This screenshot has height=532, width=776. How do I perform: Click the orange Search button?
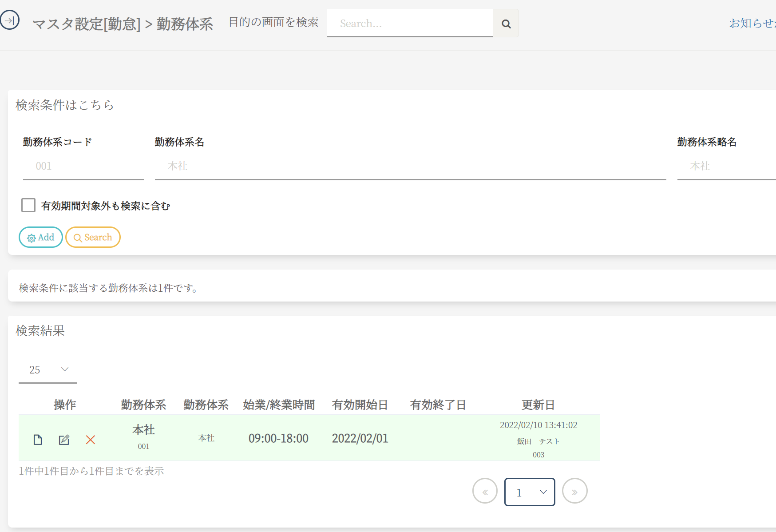[x=93, y=237]
